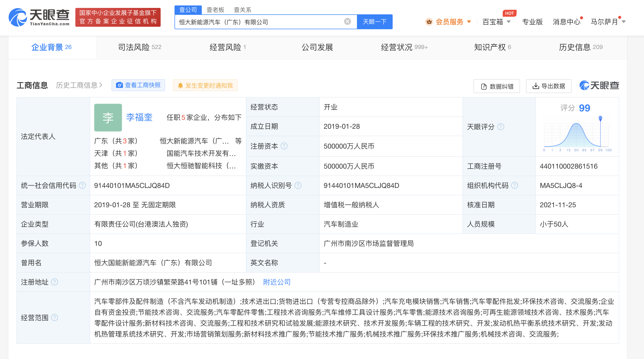Click the 数据纠错 button

tap(497, 86)
